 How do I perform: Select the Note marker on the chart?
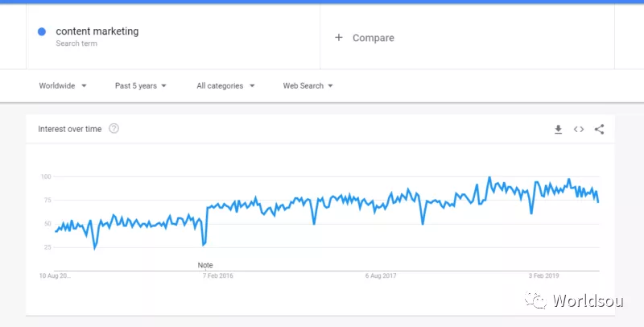click(205, 265)
